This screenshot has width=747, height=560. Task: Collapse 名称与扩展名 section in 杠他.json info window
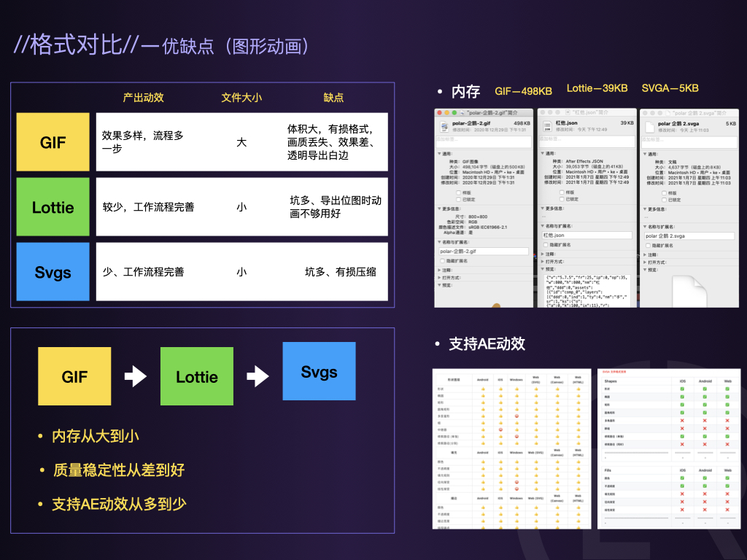(542, 226)
